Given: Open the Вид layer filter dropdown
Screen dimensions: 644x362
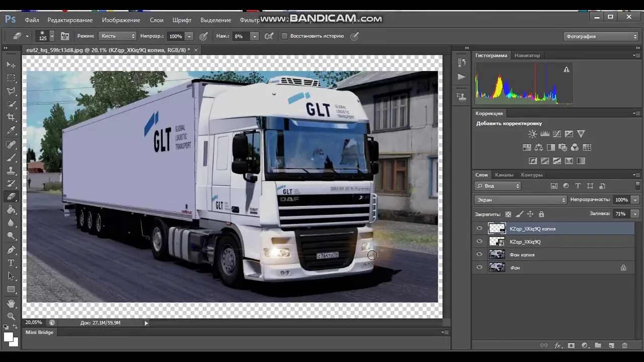Looking at the screenshot, I should (498, 186).
